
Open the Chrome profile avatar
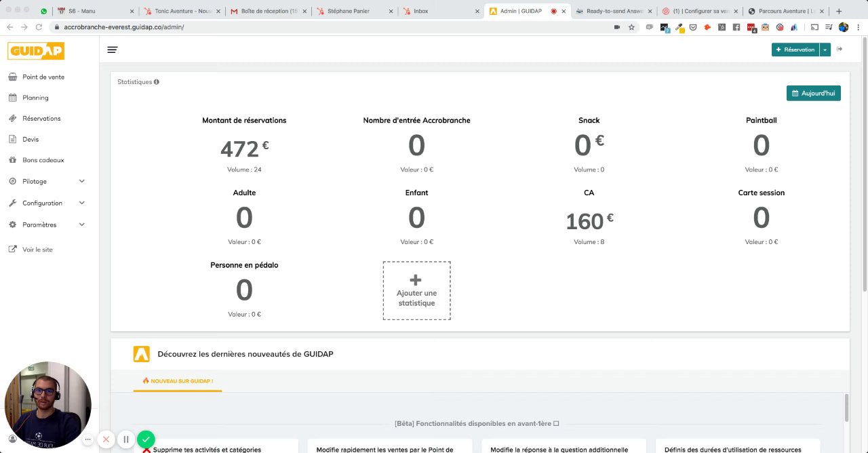point(844,27)
